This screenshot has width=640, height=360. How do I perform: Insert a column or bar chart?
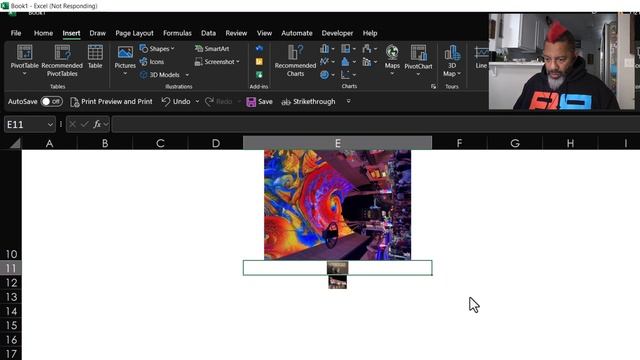327,49
